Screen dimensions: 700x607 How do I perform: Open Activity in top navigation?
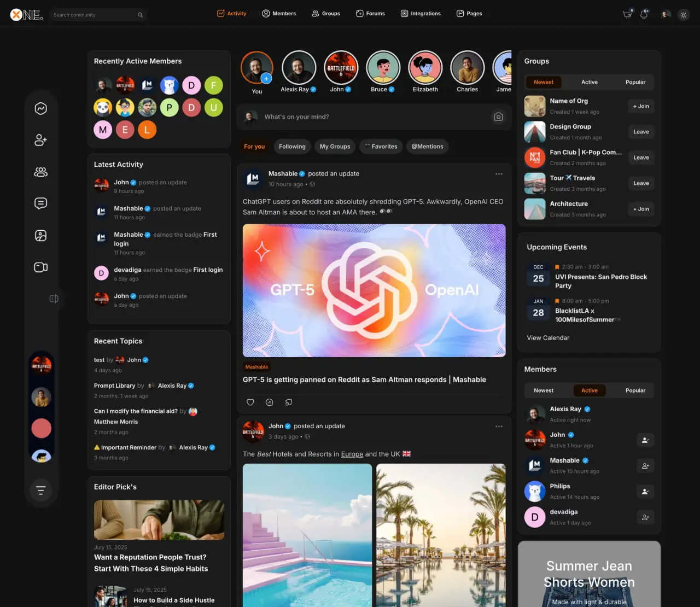pyautogui.click(x=231, y=14)
